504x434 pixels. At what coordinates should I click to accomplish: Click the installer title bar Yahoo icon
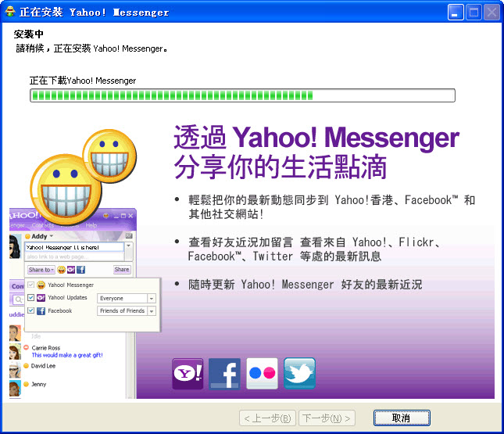(x=10, y=12)
